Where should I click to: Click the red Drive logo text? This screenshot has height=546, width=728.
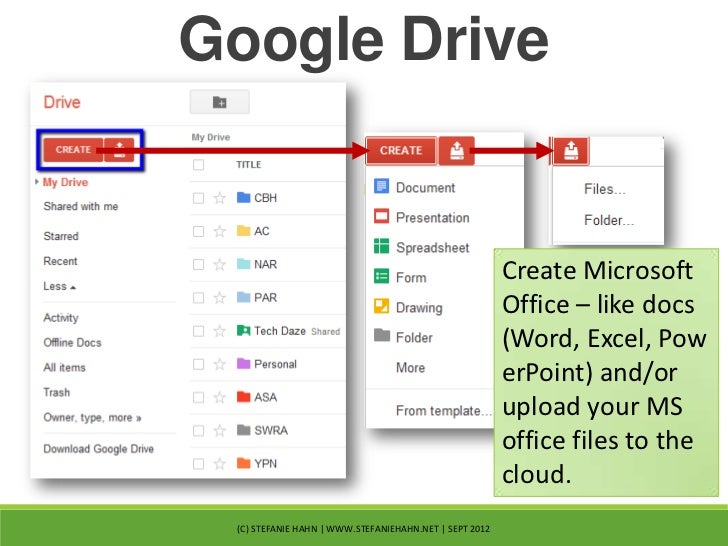tap(62, 102)
